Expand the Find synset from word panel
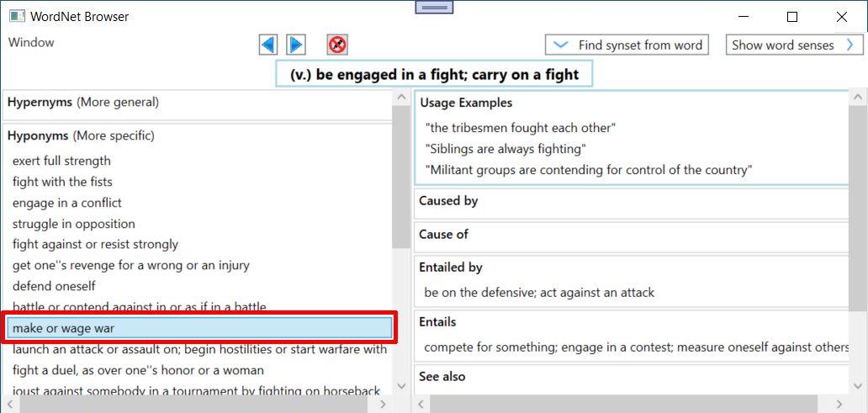 627,45
